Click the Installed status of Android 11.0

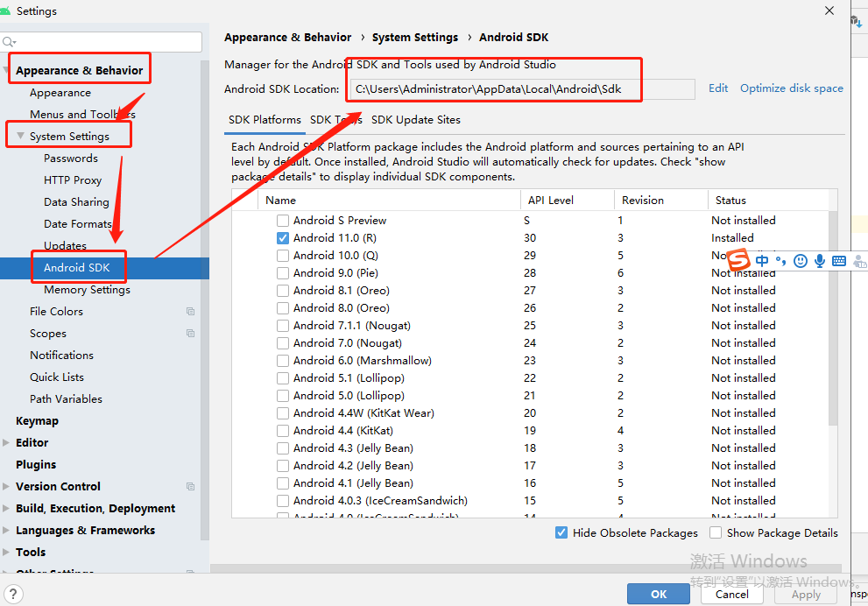click(732, 238)
